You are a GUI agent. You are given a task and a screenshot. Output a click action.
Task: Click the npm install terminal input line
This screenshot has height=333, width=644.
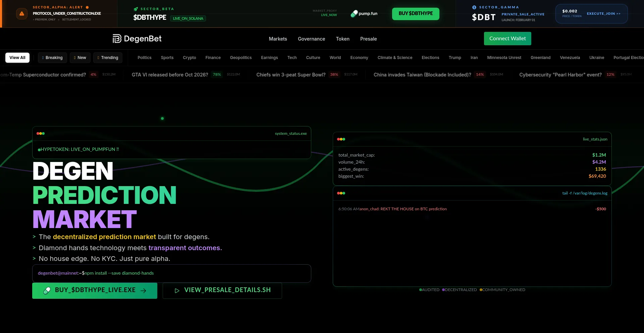171,273
